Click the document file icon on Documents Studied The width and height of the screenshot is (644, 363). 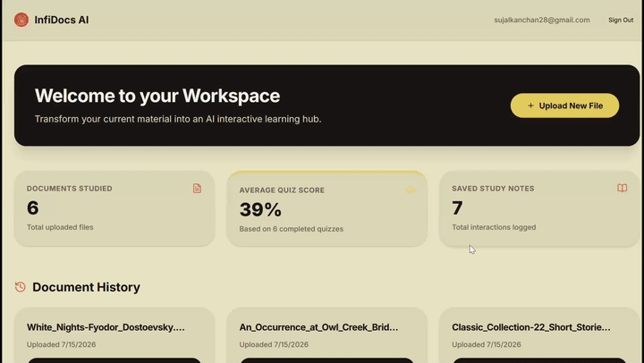click(x=197, y=188)
